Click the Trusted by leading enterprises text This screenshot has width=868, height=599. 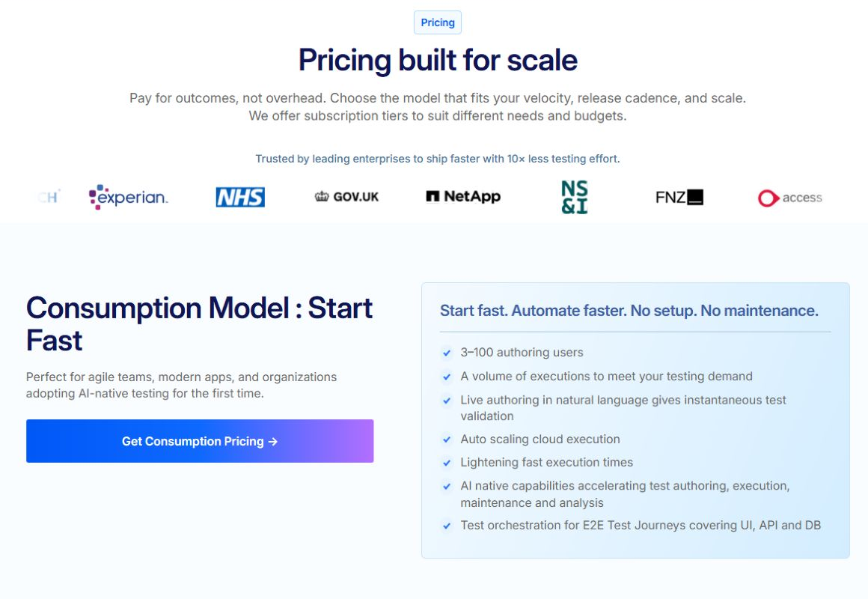click(437, 159)
